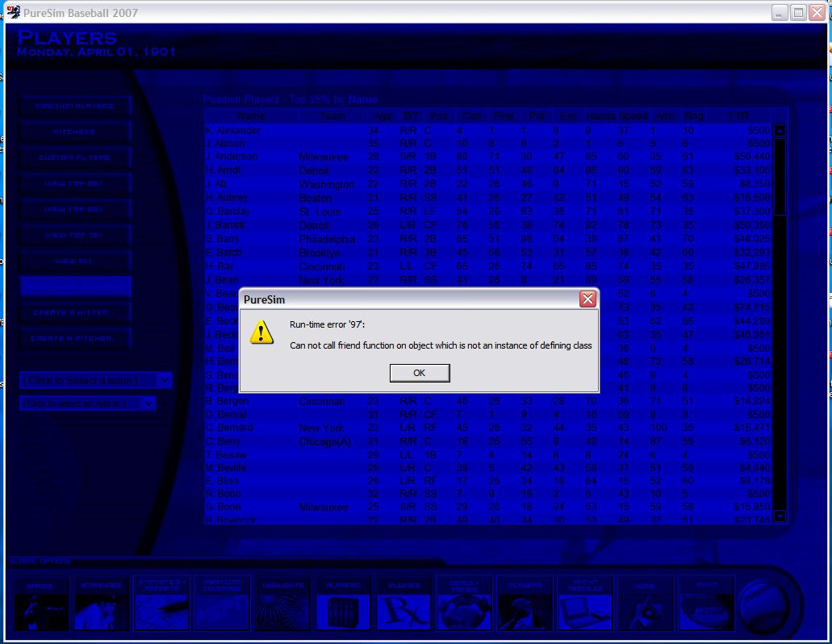
Task: Select player row J. Barrett of Detroit
Action: [x=488, y=225]
